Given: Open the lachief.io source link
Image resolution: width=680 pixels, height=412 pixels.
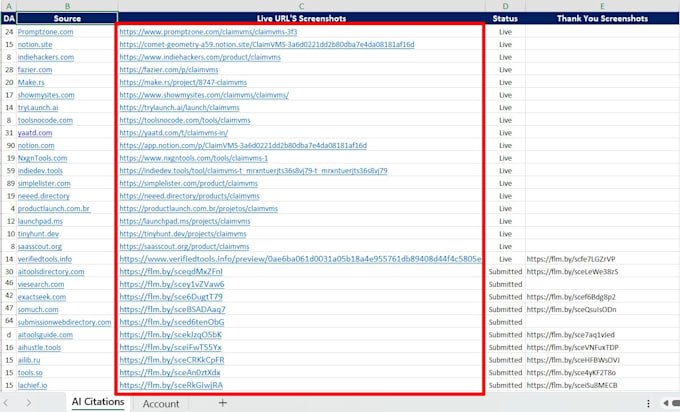Looking at the screenshot, I should pos(32,385).
